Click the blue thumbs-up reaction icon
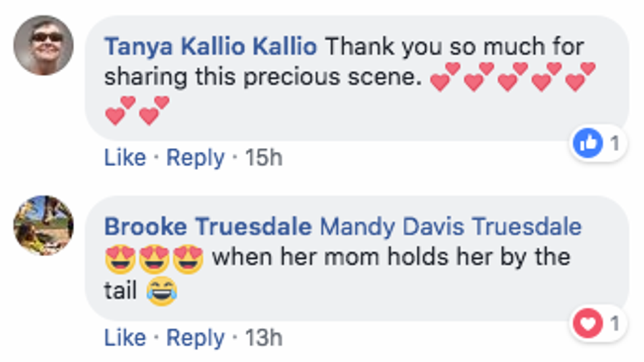This screenshot has width=644, height=362. click(x=588, y=143)
